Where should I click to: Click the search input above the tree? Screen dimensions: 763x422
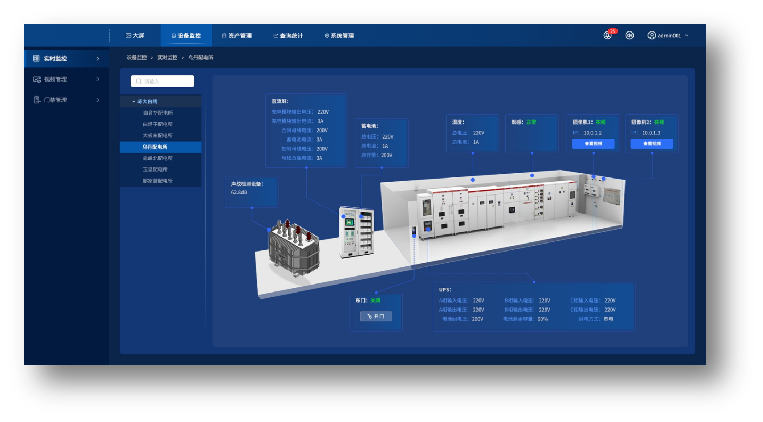pyautogui.click(x=162, y=81)
